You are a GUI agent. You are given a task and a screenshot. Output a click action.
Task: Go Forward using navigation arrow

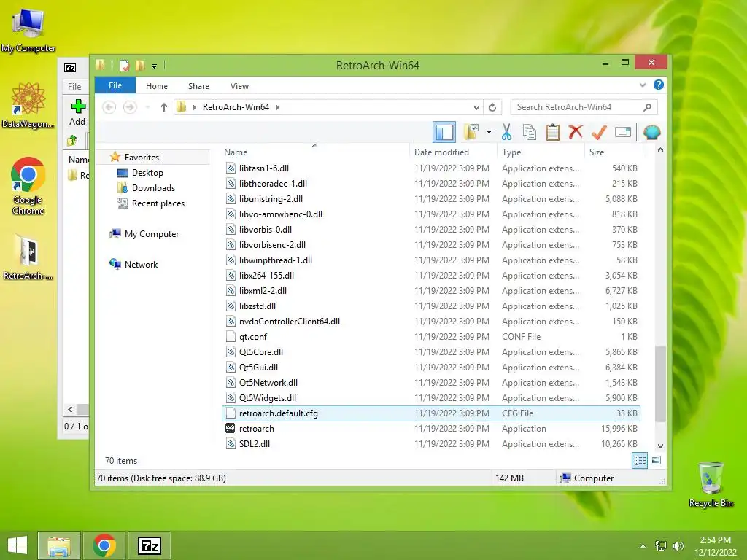pos(130,107)
